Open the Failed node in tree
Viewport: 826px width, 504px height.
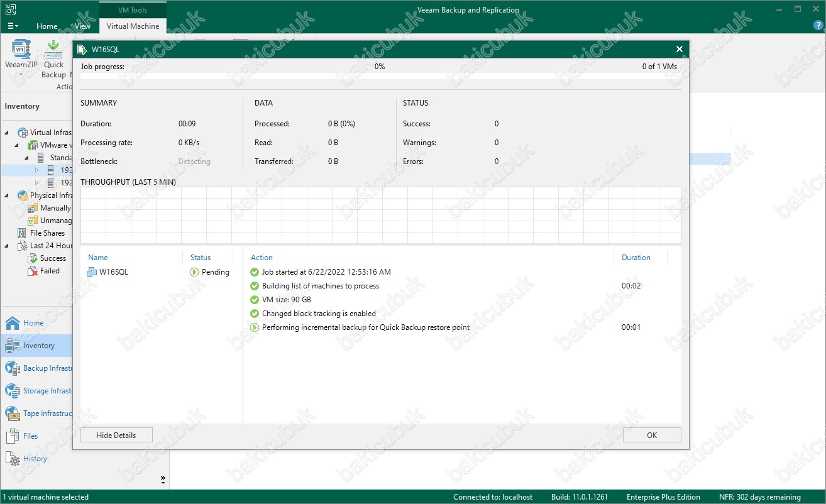coord(44,271)
